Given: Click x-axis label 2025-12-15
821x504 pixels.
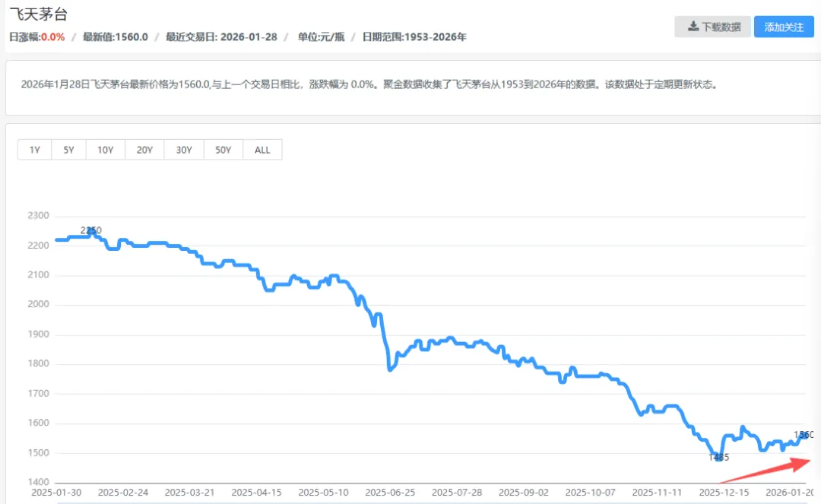Looking at the screenshot, I should click(724, 493).
